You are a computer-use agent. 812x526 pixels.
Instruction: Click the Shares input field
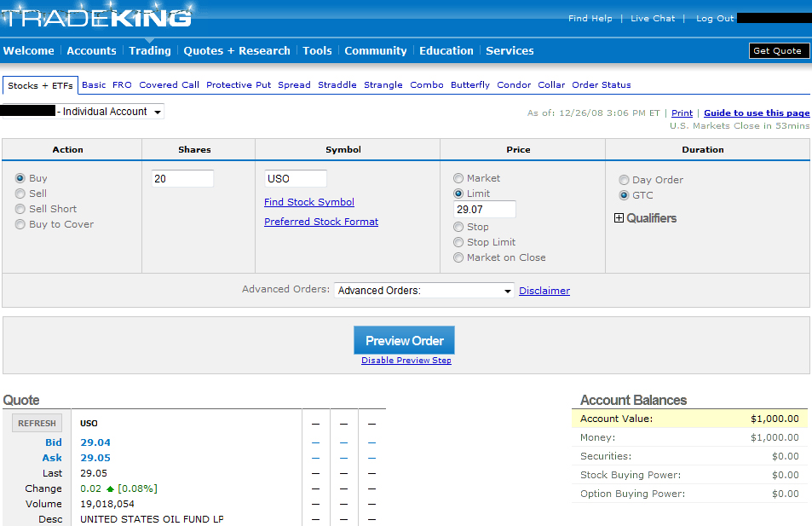(182, 179)
